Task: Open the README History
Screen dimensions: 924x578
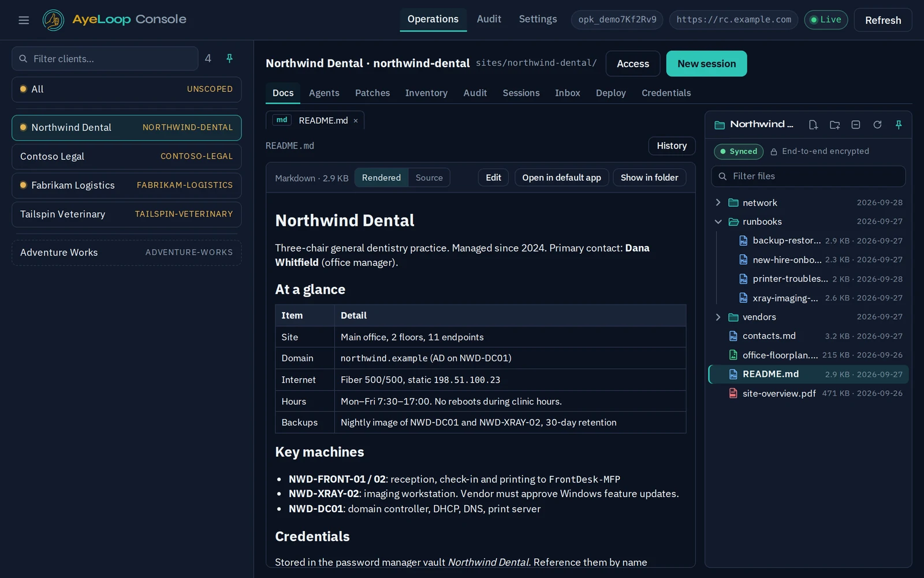Action: [x=672, y=146]
